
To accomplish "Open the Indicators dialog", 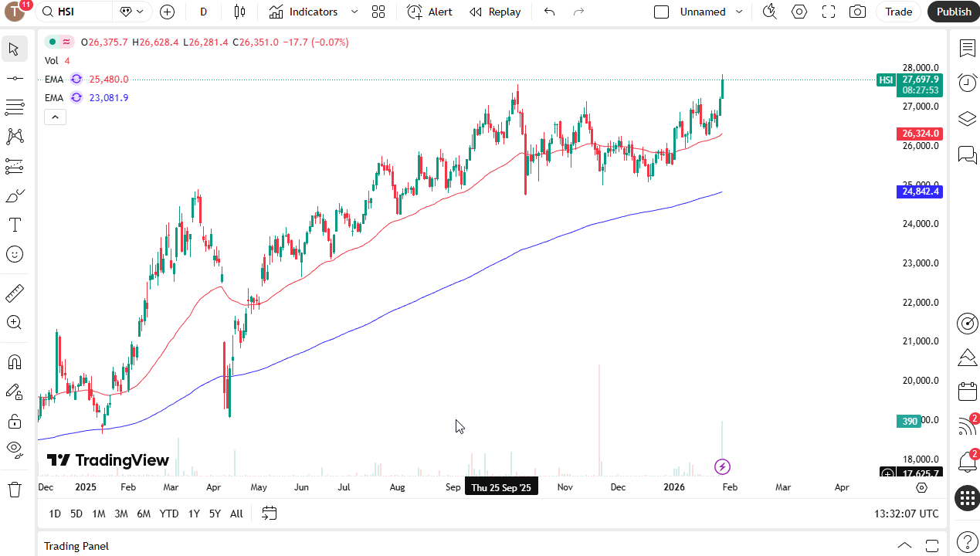I will point(303,12).
